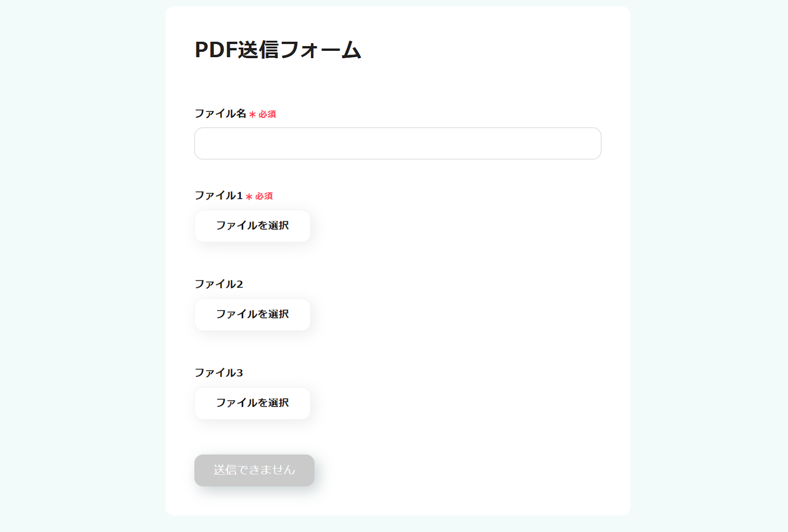Image resolution: width=788 pixels, height=532 pixels.
Task: Click the PDF送信フォーム heading
Action: 278,50
